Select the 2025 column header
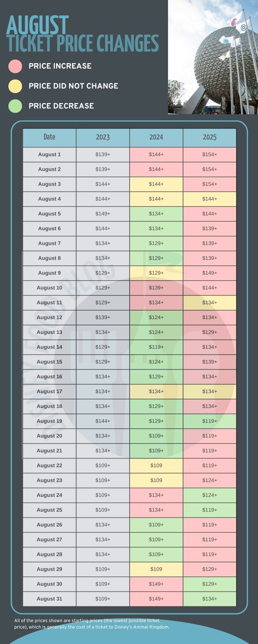This screenshot has height=644, width=258. pos(210,137)
